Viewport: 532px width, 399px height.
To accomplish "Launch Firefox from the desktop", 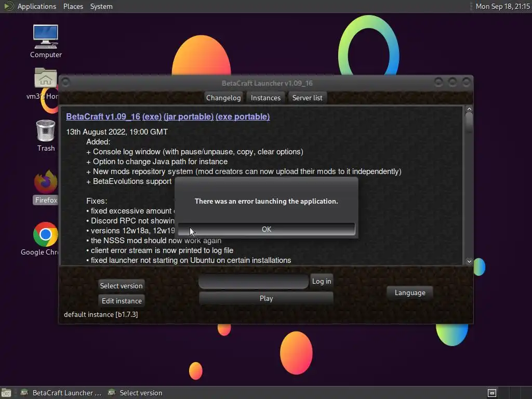I will pyautogui.click(x=46, y=182).
